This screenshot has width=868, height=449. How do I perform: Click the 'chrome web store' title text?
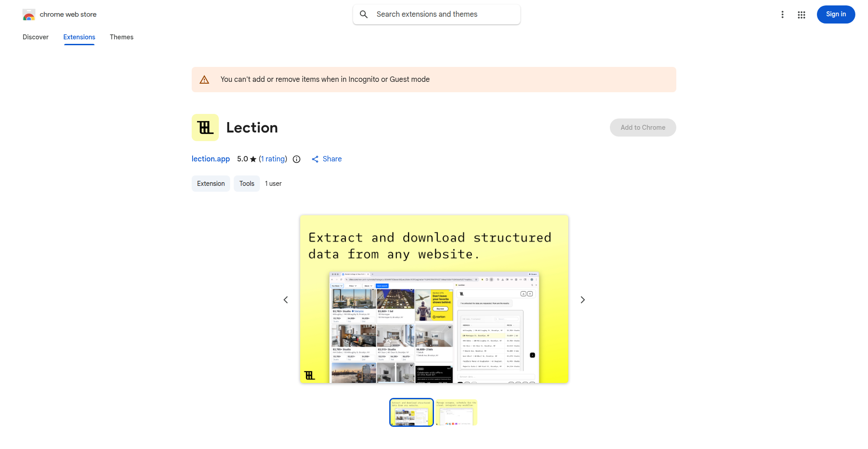pos(68,14)
